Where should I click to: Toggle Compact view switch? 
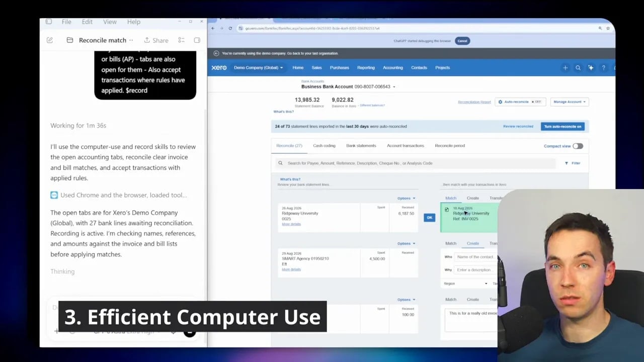click(x=578, y=146)
